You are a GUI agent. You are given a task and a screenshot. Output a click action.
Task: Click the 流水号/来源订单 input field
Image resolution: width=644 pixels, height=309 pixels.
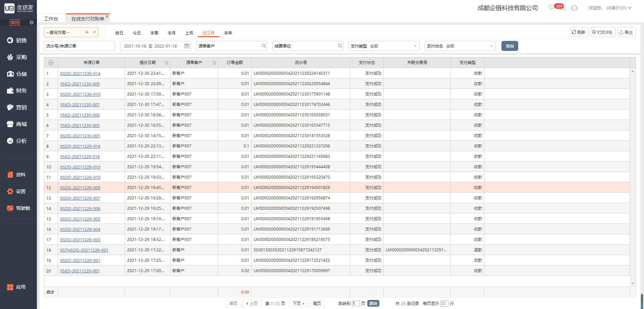(x=79, y=46)
